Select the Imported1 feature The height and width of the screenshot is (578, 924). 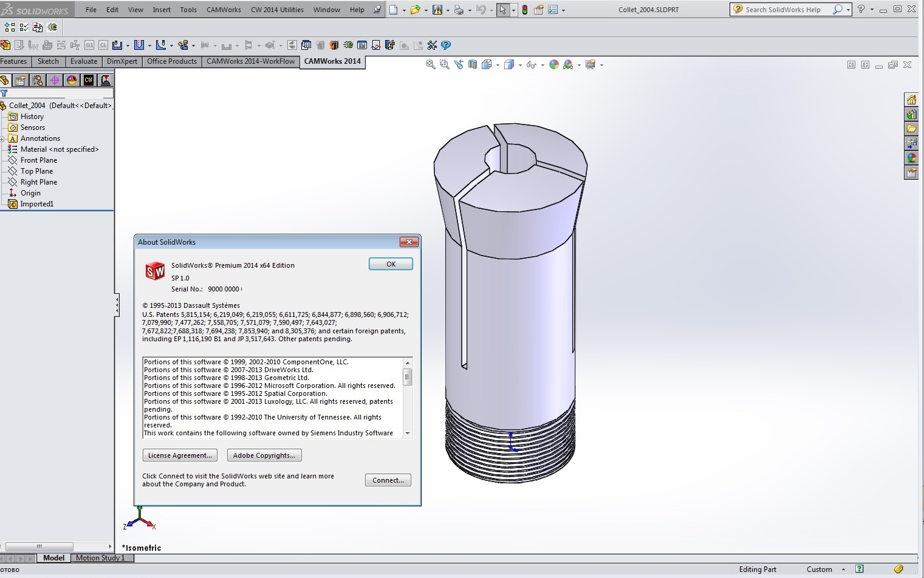click(36, 204)
